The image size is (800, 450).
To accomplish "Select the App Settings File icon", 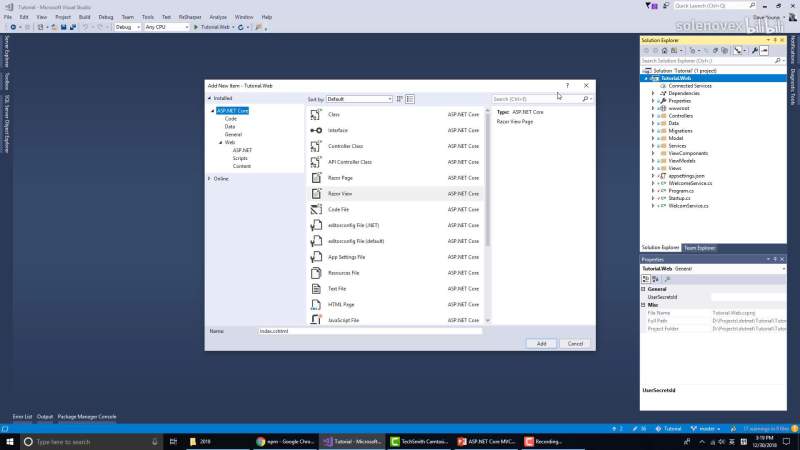I will tap(316, 257).
